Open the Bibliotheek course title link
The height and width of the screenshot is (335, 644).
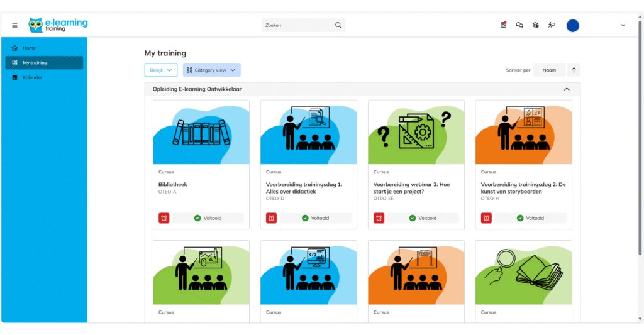[173, 184]
